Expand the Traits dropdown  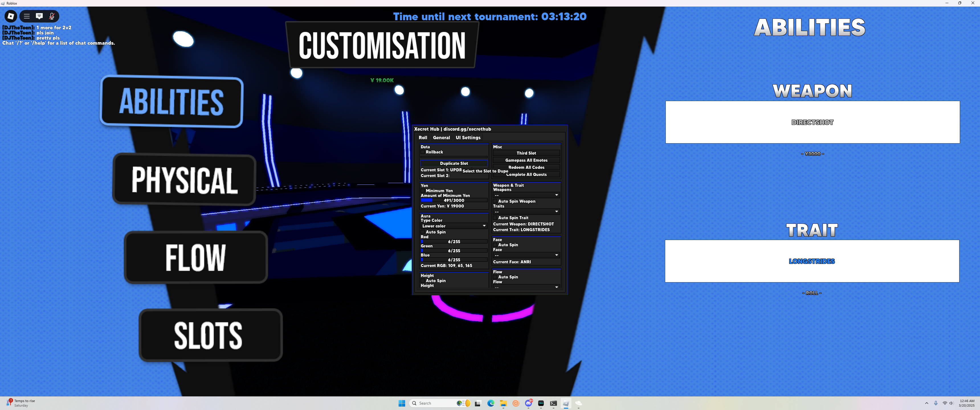point(526,212)
